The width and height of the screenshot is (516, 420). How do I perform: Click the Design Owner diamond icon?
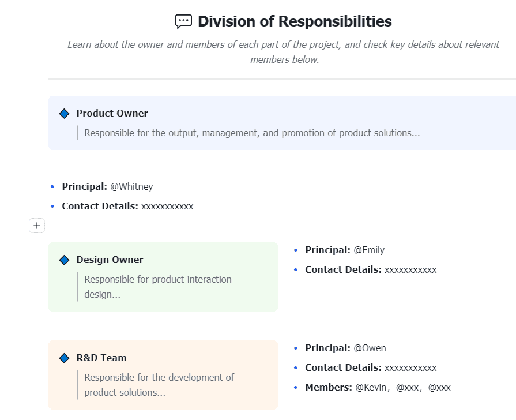[x=64, y=260]
